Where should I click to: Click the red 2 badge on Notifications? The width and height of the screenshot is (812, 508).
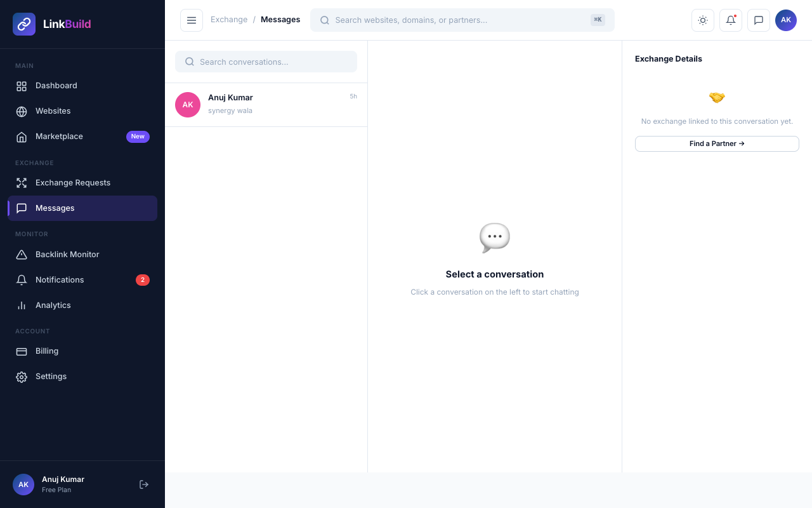coord(143,280)
